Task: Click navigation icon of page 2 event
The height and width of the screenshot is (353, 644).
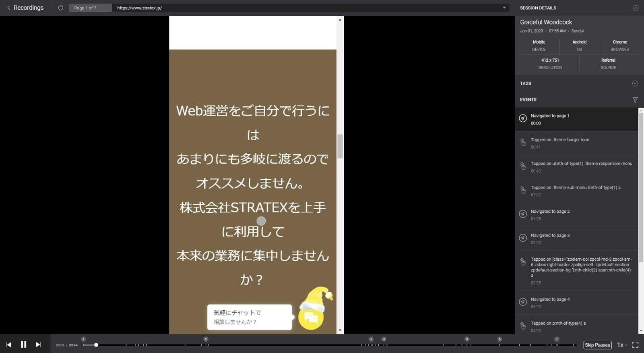Action: pos(523,214)
